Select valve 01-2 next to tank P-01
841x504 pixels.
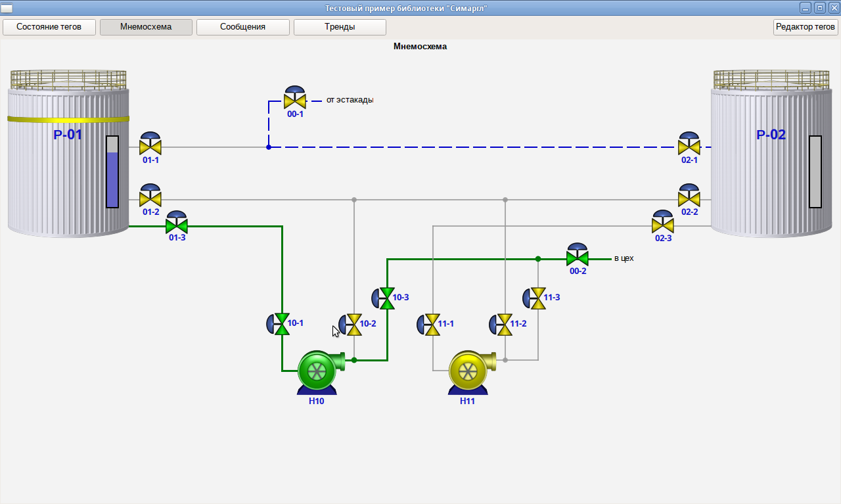150,195
